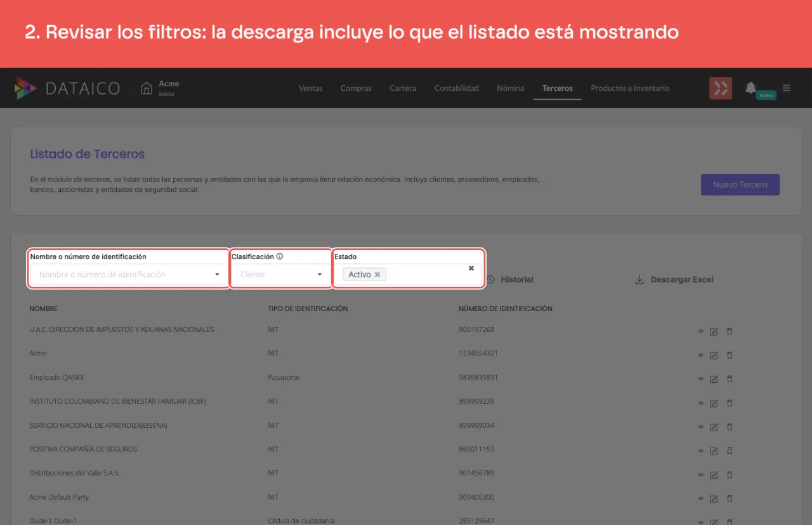Open the Nombre o número de identificación dropdown arrow
Image resolution: width=812 pixels, height=525 pixels.
(x=217, y=274)
